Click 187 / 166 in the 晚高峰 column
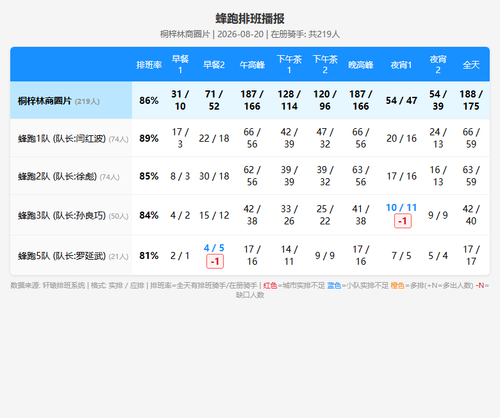 coord(361,100)
